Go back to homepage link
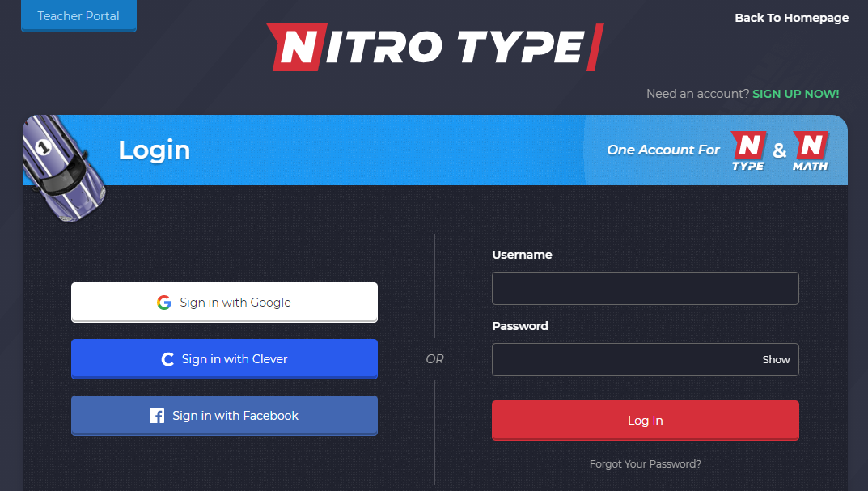Viewport: 868px width, 491px height. (x=792, y=18)
